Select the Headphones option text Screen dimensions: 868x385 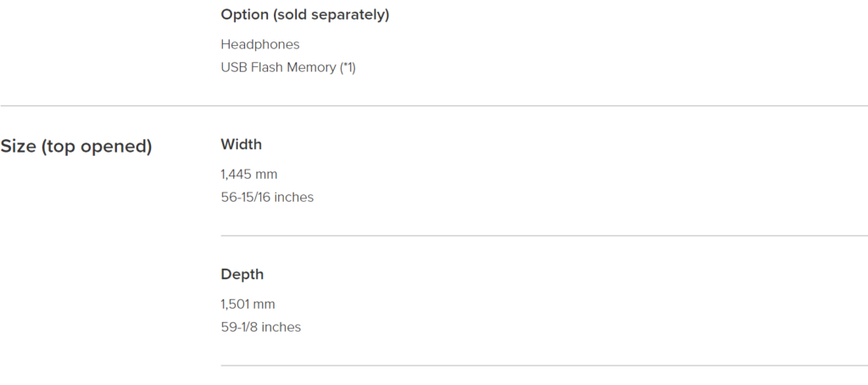tap(260, 44)
